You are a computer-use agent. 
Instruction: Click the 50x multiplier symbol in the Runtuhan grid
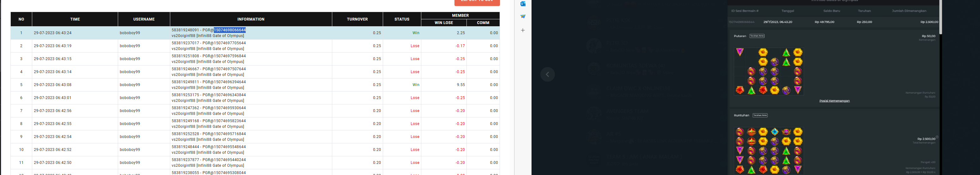point(786,132)
